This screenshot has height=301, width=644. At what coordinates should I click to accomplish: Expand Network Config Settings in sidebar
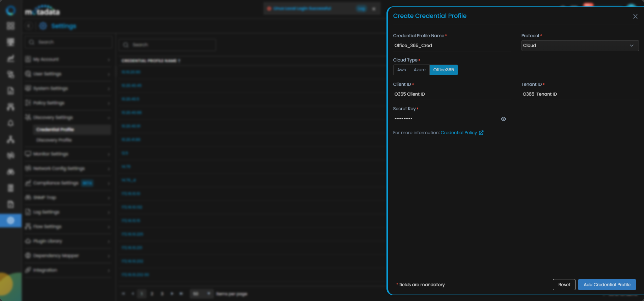(68, 169)
